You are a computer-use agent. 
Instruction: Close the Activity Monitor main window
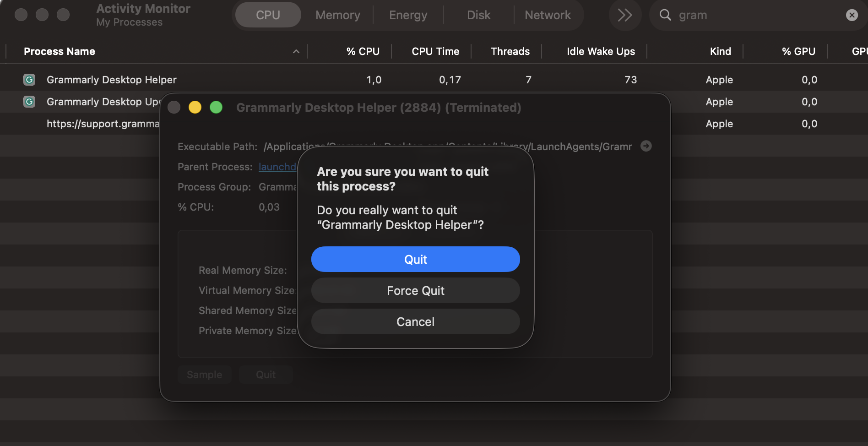(x=21, y=15)
